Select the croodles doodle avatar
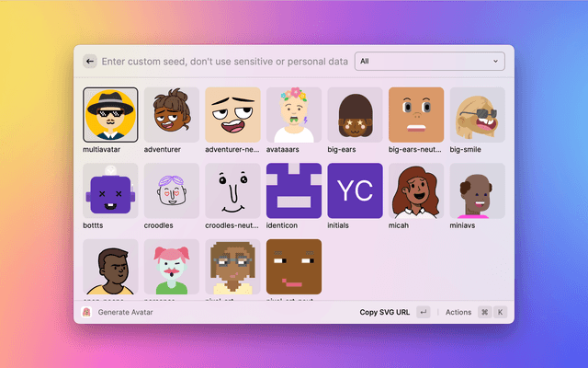588x368 pixels. click(171, 191)
